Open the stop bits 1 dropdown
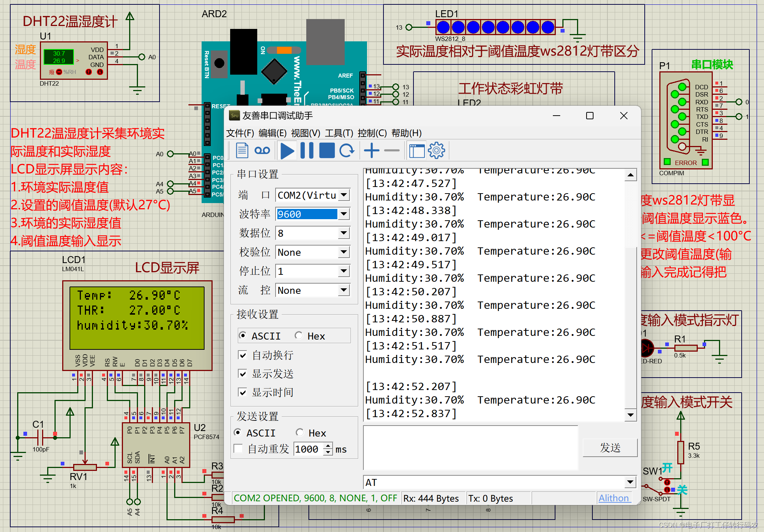This screenshot has width=764, height=532. click(x=344, y=271)
